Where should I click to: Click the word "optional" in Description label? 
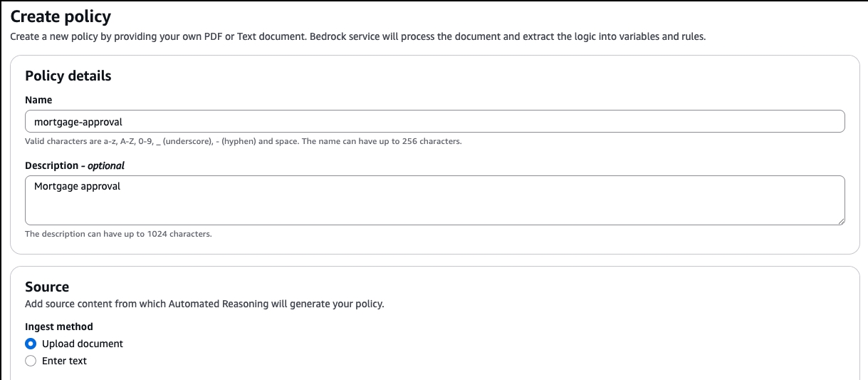tap(106, 165)
